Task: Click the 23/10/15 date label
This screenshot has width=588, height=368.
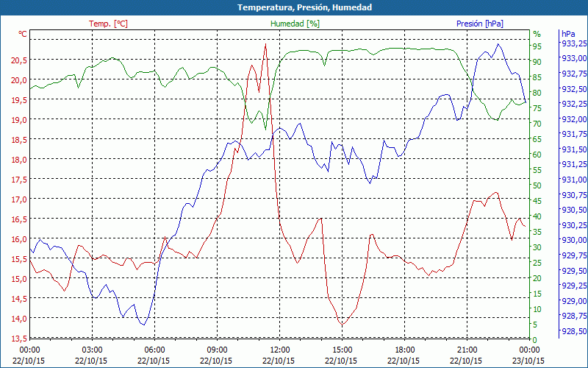Action: pyautogui.click(x=528, y=361)
